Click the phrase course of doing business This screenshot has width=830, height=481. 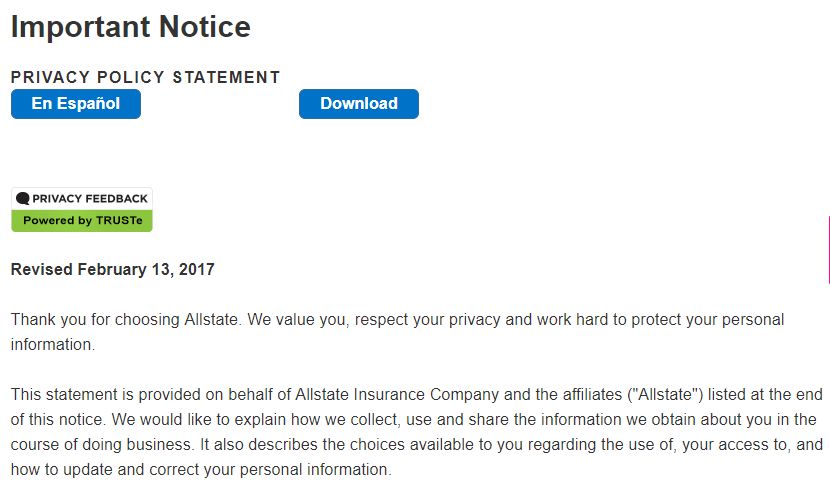101,444
